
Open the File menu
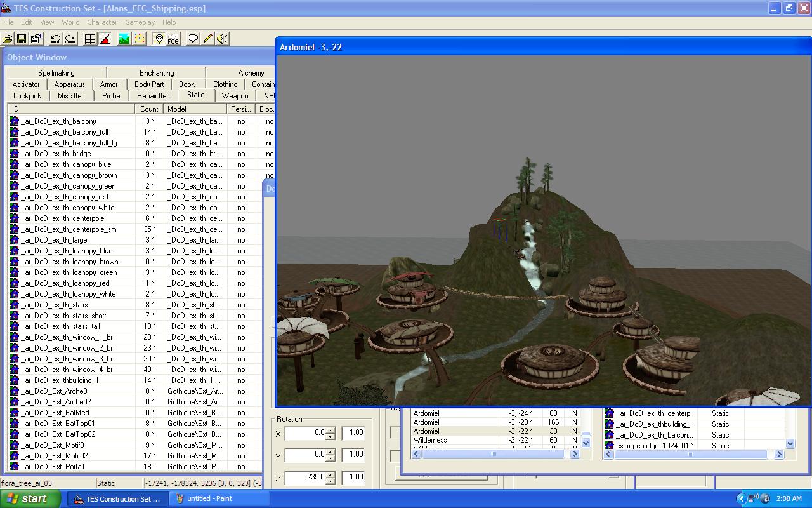pos(8,22)
